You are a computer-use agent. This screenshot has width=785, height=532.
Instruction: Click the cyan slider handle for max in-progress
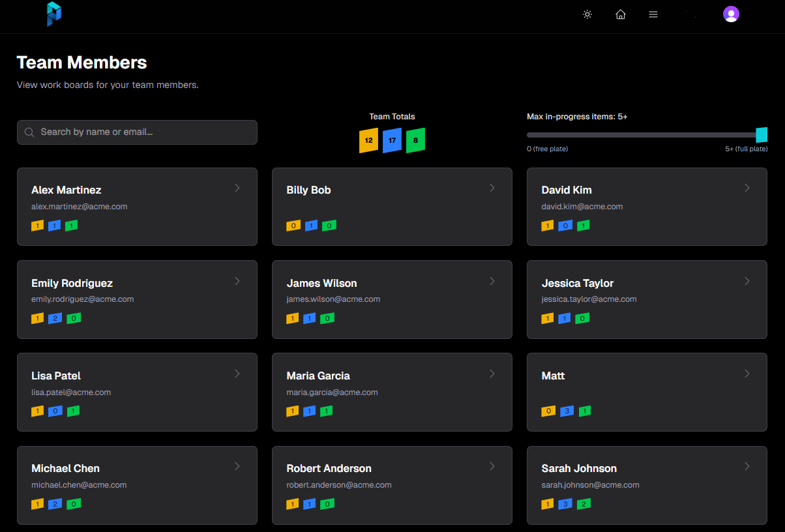762,135
